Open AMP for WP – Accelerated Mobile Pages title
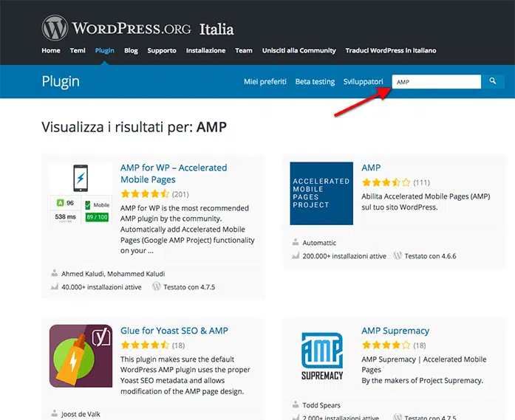The image size is (515, 420). pyautogui.click(x=174, y=173)
